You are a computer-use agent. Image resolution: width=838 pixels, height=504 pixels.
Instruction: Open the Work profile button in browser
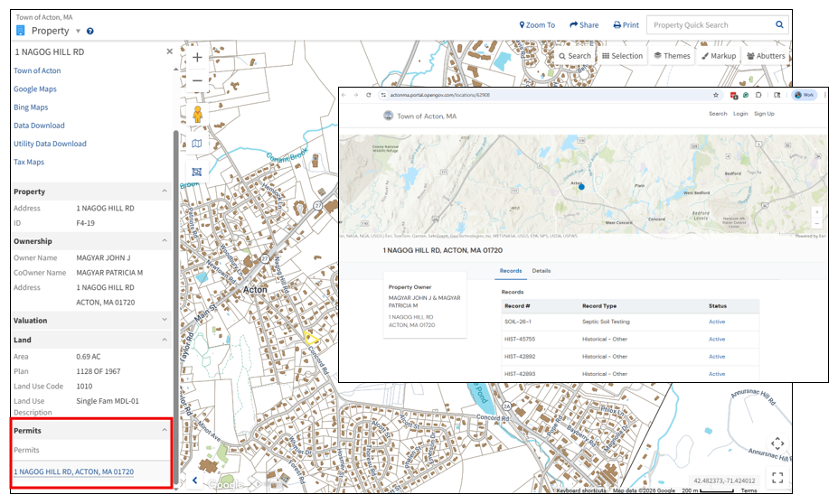805,95
